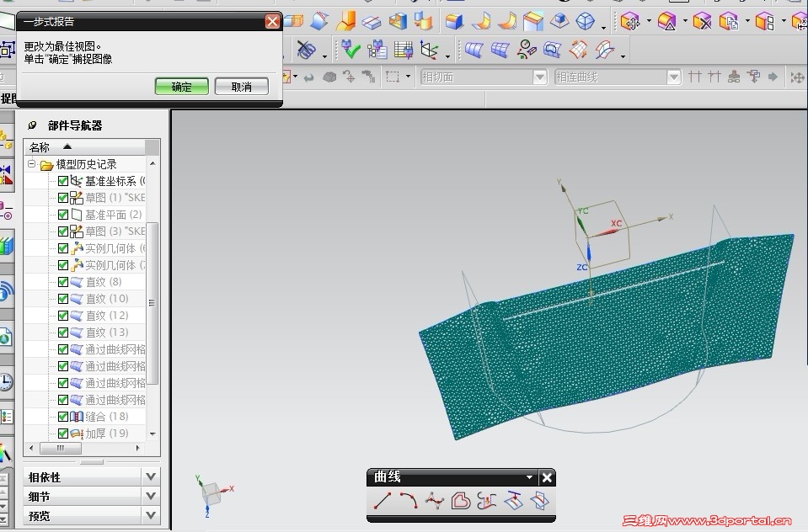
Task: Open dropdown arrow beside selection rectangle icon
Action: (408, 77)
